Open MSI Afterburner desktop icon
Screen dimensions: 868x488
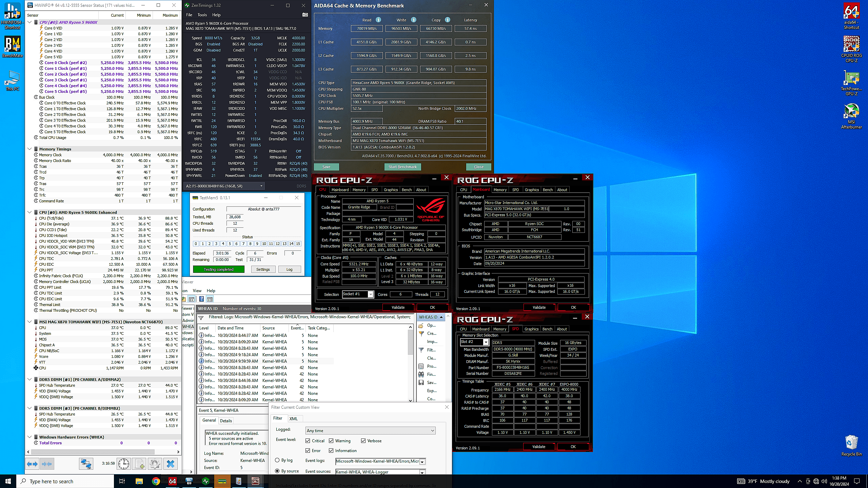[x=851, y=116]
